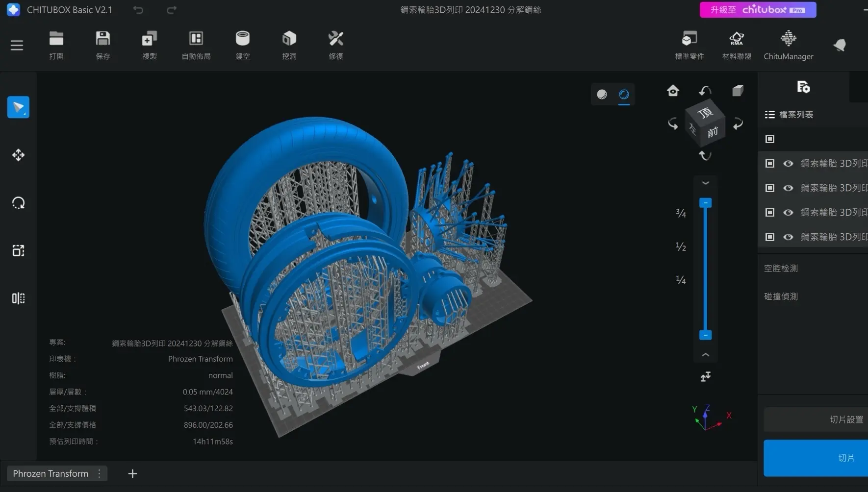Viewport: 868px width, 492px height.
Task: Open the hamburger main menu
Action: [x=17, y=46]
